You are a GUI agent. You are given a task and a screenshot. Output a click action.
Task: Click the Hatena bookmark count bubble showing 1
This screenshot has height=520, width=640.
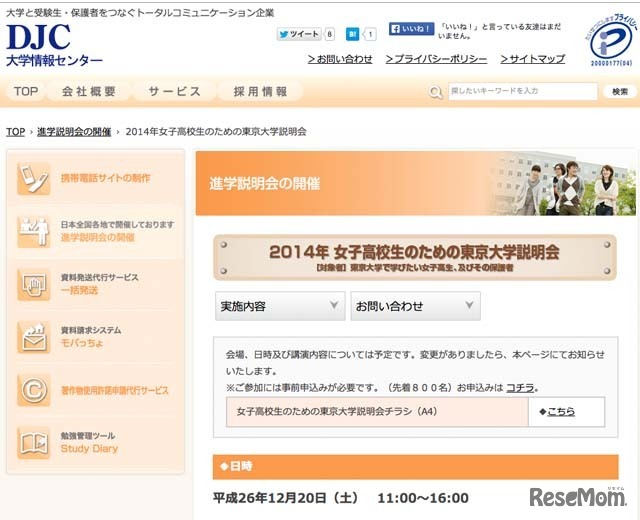point(370,34)
